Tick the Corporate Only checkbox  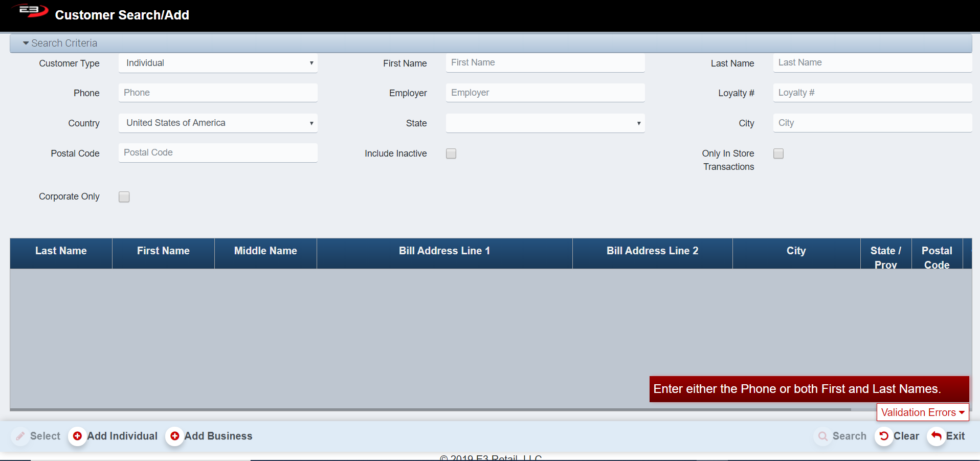click(x=124, y=197)
